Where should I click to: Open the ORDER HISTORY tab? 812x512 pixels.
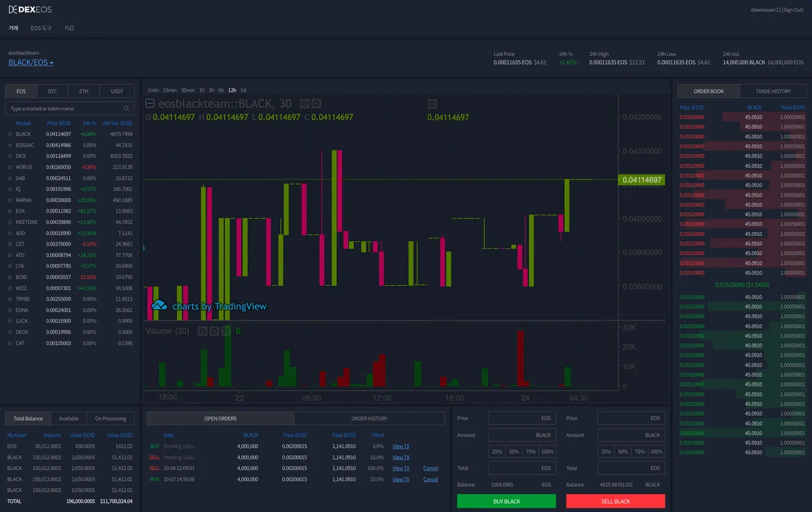pyautogui.click(x=369, y=418)
